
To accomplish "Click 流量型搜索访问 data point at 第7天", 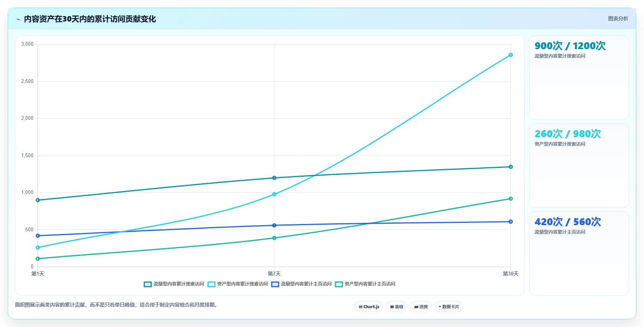I will pyautogui.click(x=274, y=178).
